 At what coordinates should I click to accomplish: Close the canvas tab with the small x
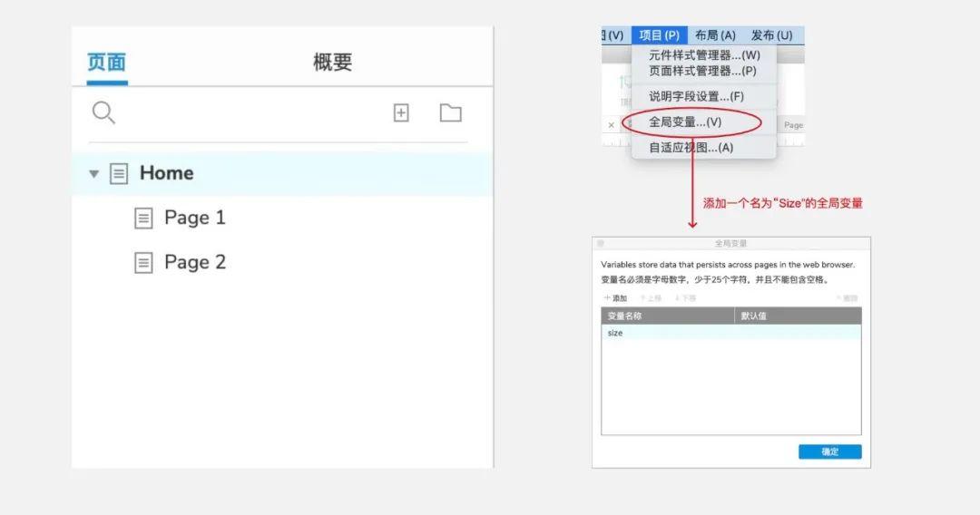[612, 125]
